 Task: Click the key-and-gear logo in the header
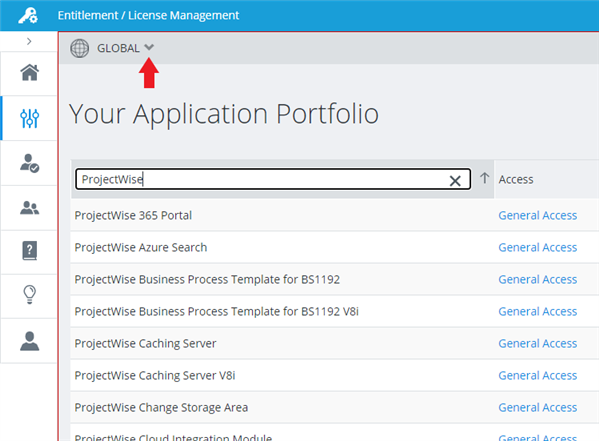(28, 16)
